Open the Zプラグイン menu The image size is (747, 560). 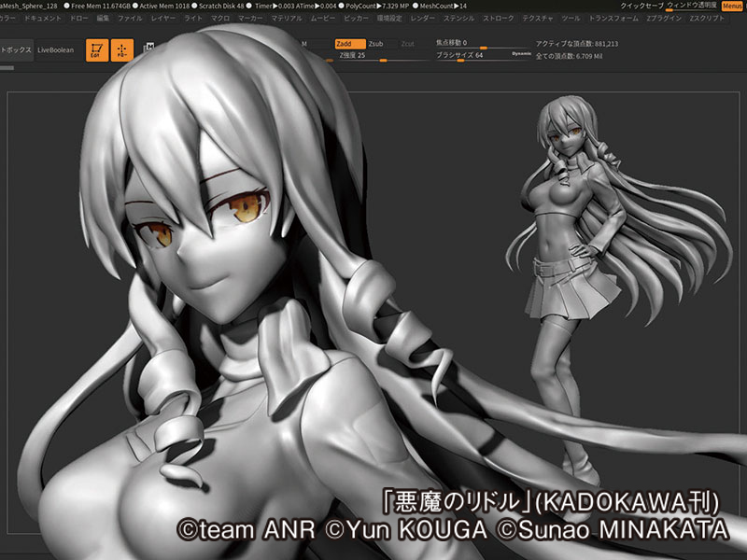[x=664, y=19]
